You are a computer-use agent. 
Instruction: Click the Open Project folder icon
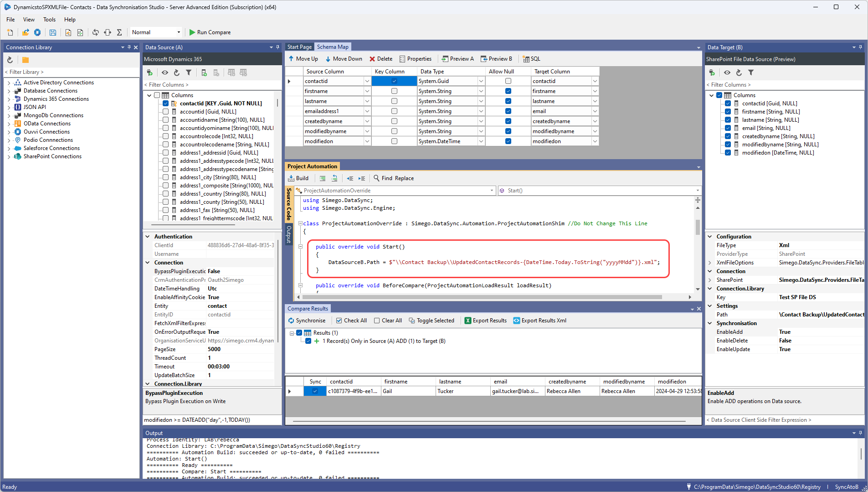point(26,32)
